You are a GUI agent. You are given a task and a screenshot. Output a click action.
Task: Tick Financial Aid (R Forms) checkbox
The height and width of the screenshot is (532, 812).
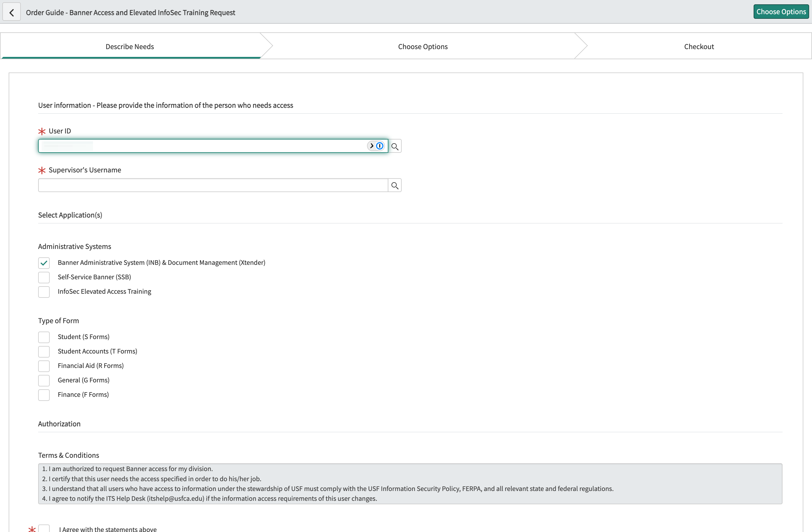click(x=44, y=366)
